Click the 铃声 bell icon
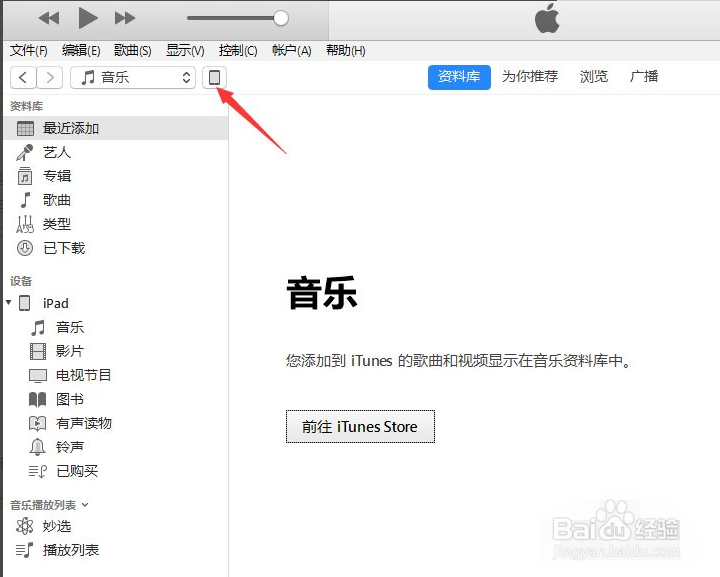Screen dimensions: 720x577 [x=37, y=447]
